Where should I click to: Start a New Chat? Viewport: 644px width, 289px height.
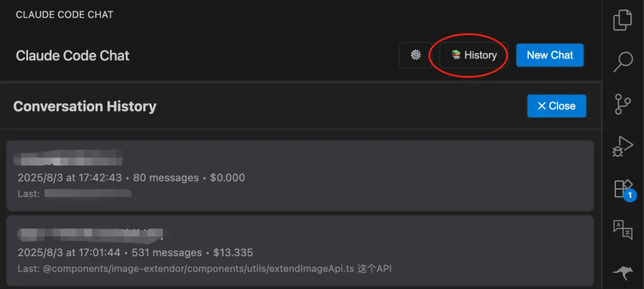pyautogui.click(x=550, y=55)
